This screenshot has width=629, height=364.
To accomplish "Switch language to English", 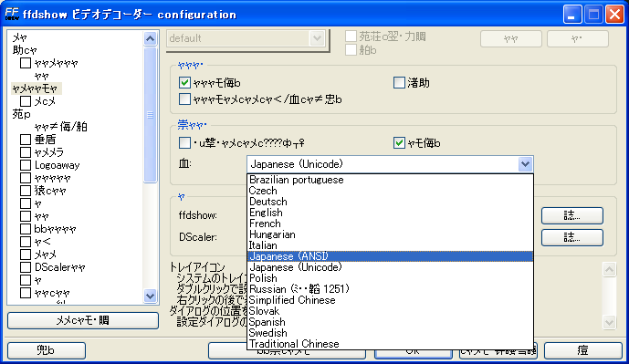I will tap(390, 213).
